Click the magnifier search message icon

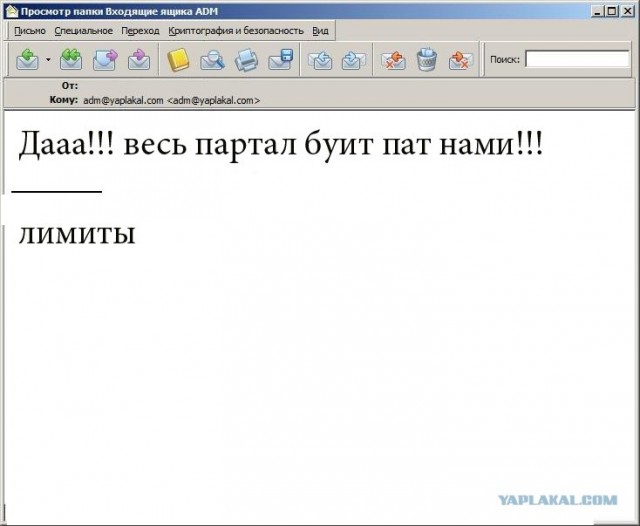coord(212,60)
